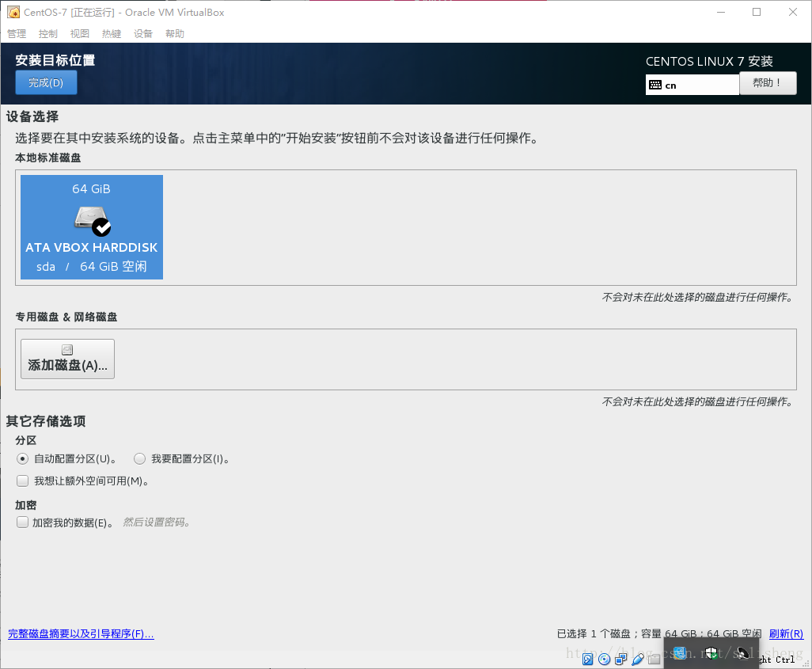Open the 设备 menu
The image size is (812, 669).
143,34
